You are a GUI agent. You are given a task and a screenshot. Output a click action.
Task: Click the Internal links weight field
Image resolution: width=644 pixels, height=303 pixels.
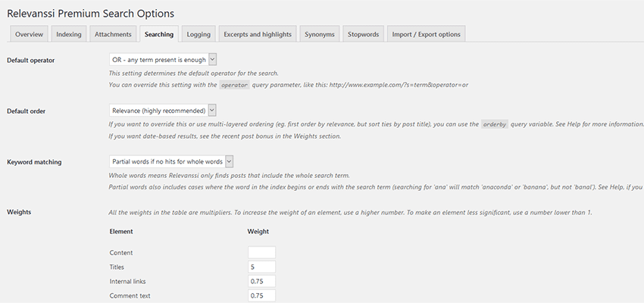[261, 281]
